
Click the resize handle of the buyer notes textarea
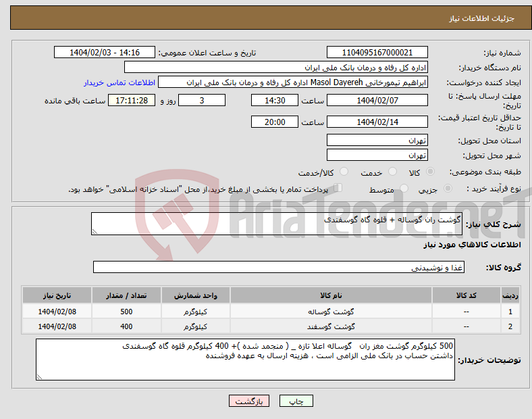tap(39, 376)
